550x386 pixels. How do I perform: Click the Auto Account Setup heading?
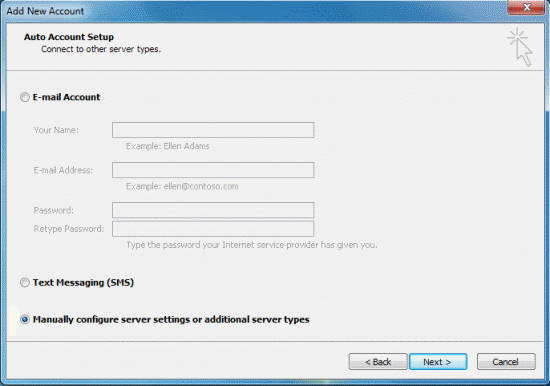[69, 37]
